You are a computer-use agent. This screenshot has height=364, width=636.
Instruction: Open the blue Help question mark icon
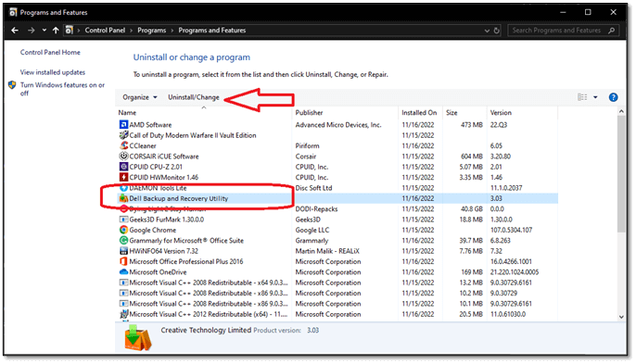[x=613, y=97]
